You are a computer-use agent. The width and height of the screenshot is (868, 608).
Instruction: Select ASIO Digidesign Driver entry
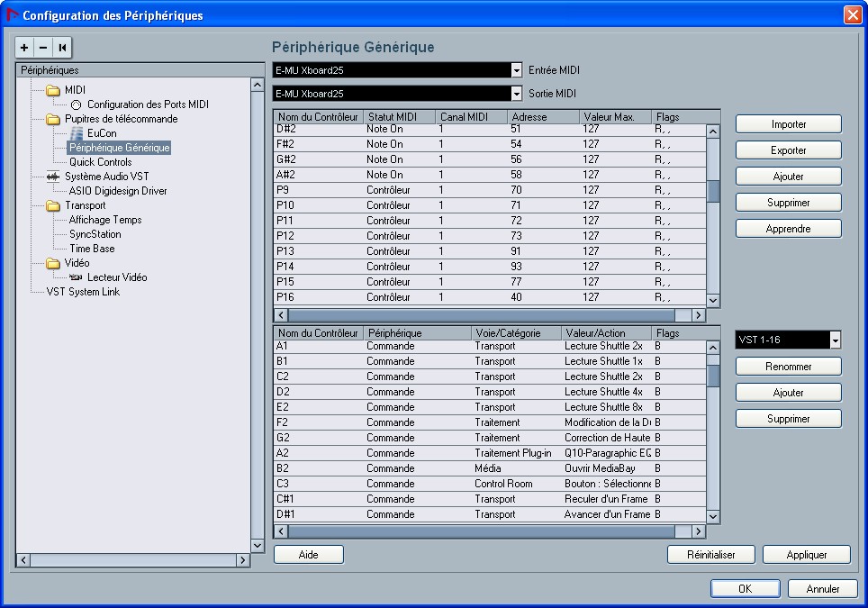click(x=117, y=191)
